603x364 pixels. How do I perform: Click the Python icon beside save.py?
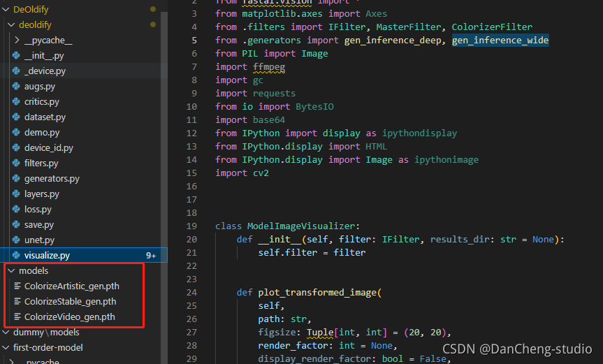[16, 224]
